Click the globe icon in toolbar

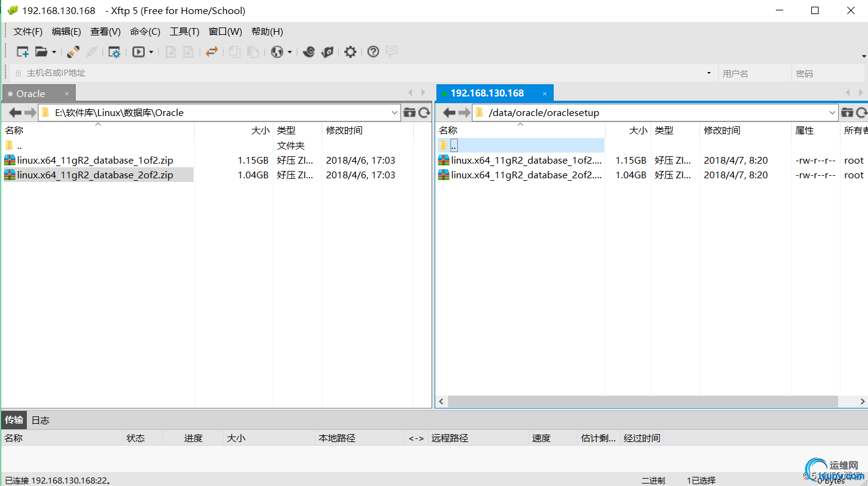tap(277, 52)
